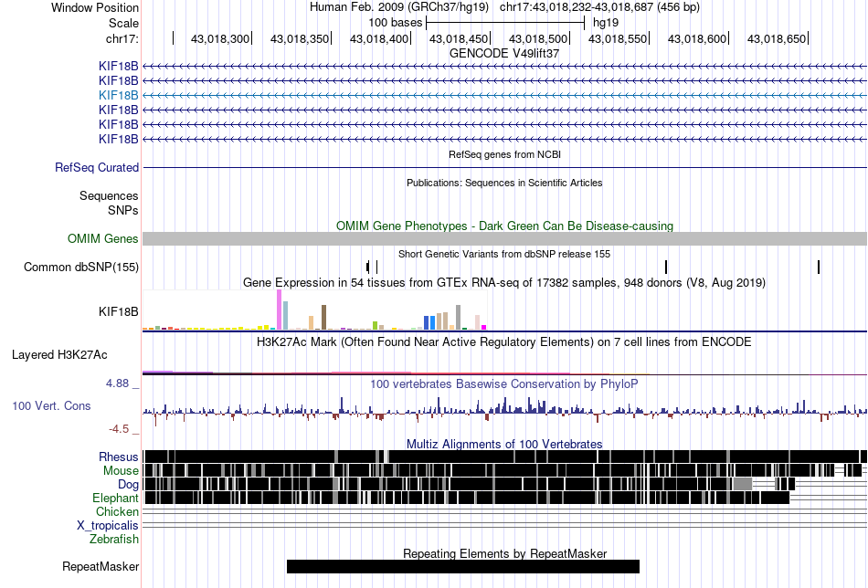This screenshot has width=868, height=588.
Task: Select the chr17: ruler label
Action: 122,38
